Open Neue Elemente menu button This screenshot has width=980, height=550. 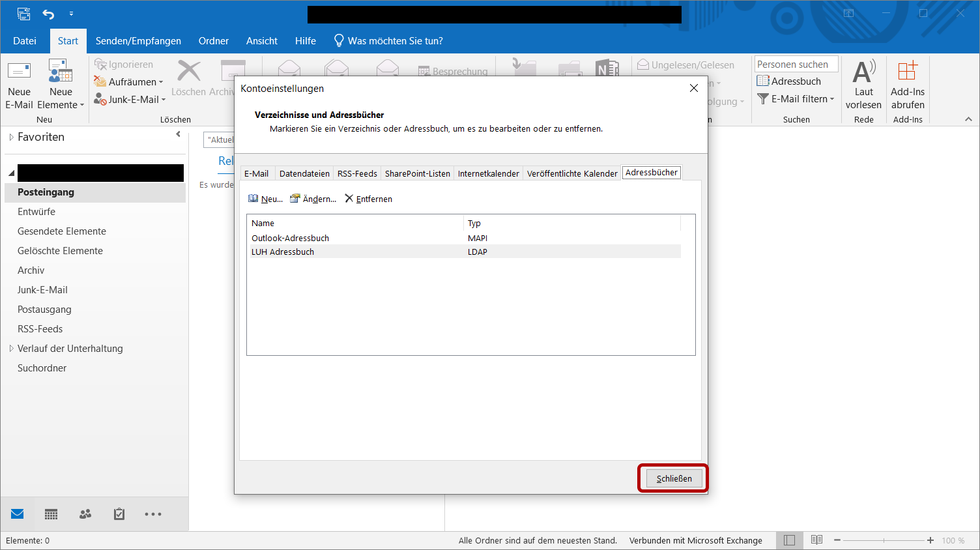[61, 85]
